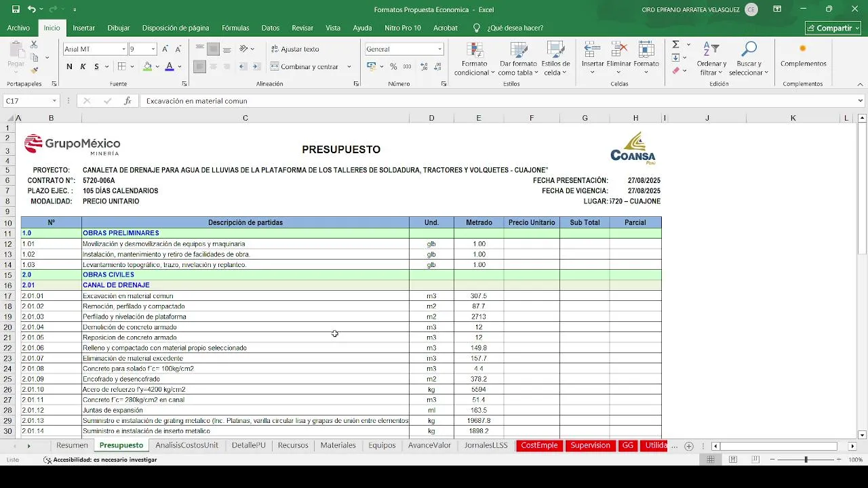Apply thousands separator 000 style

coord(407,66)
